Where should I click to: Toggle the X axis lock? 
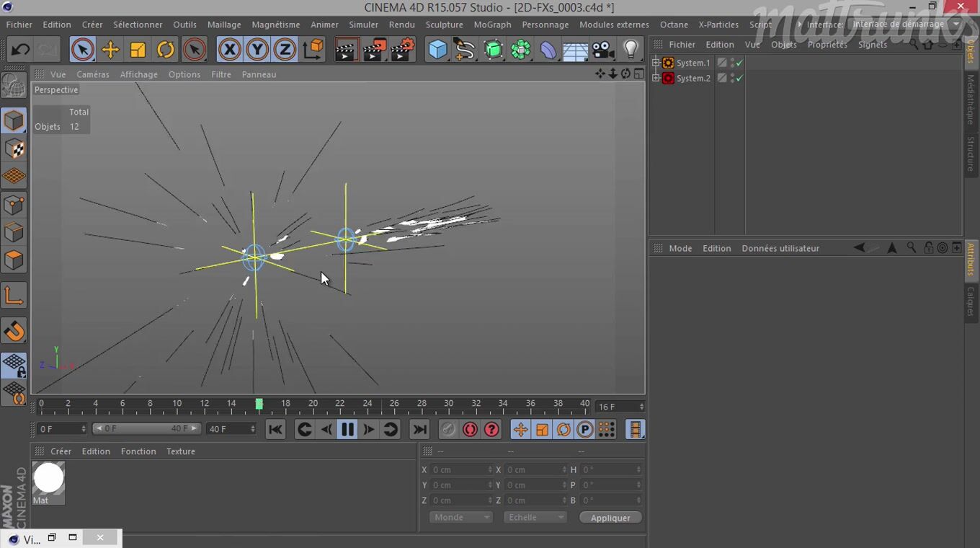(x=229, y=50)
